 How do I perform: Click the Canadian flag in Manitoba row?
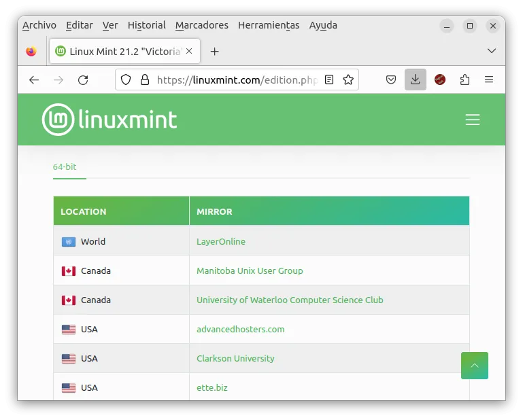pyautogui.click(x=69, y=271)
